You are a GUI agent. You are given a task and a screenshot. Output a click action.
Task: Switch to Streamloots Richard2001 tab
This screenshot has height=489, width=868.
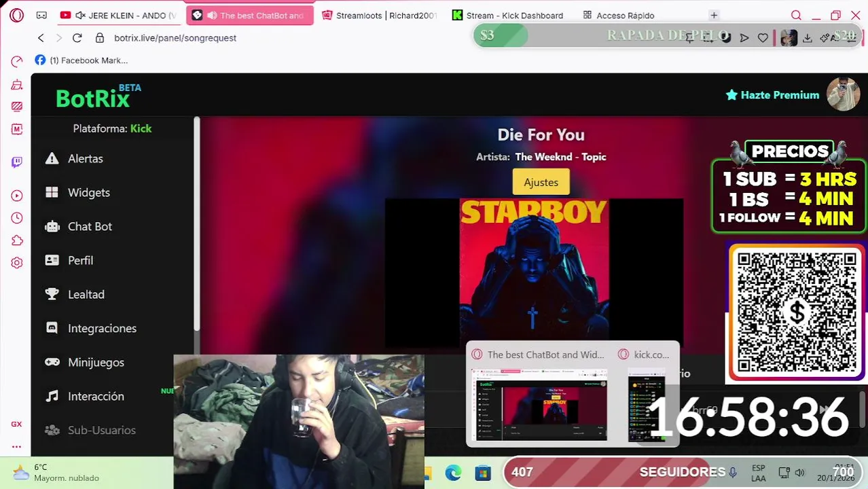click(x=380, y=15)
